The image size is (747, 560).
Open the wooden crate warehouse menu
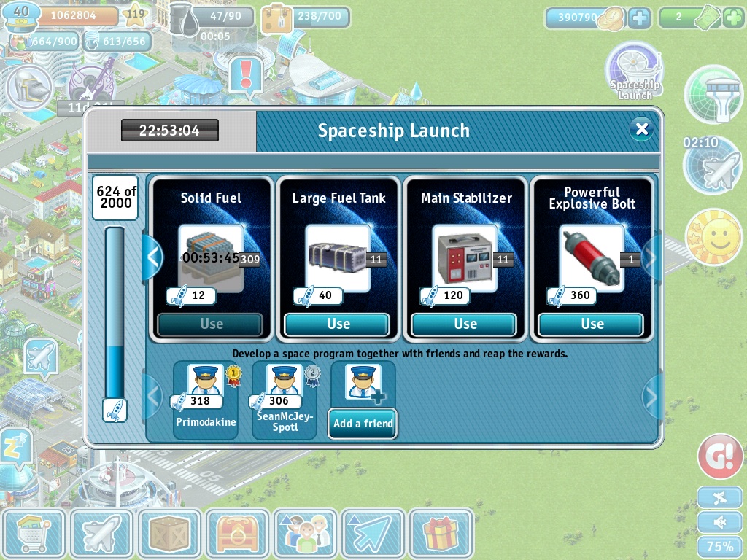tap(169, 533)
